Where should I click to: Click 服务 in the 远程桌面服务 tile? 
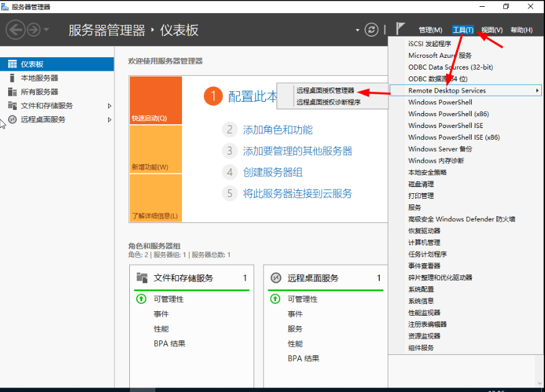tap(295, 329)
